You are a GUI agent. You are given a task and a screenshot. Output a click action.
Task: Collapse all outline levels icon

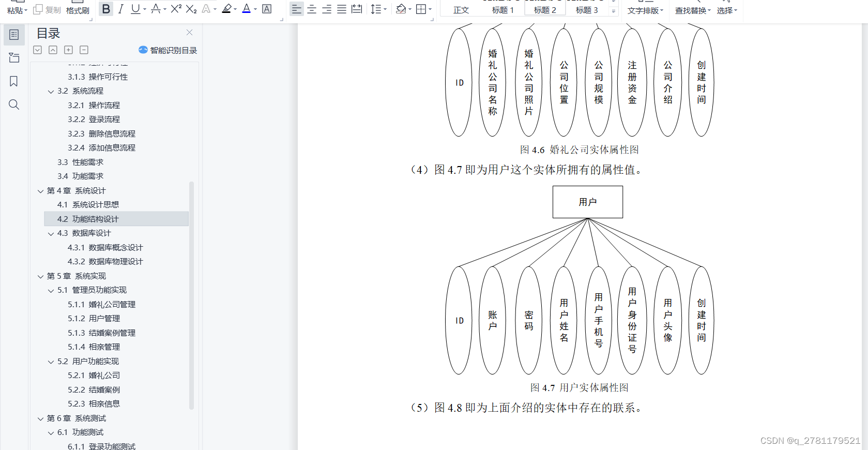[53, 50]
